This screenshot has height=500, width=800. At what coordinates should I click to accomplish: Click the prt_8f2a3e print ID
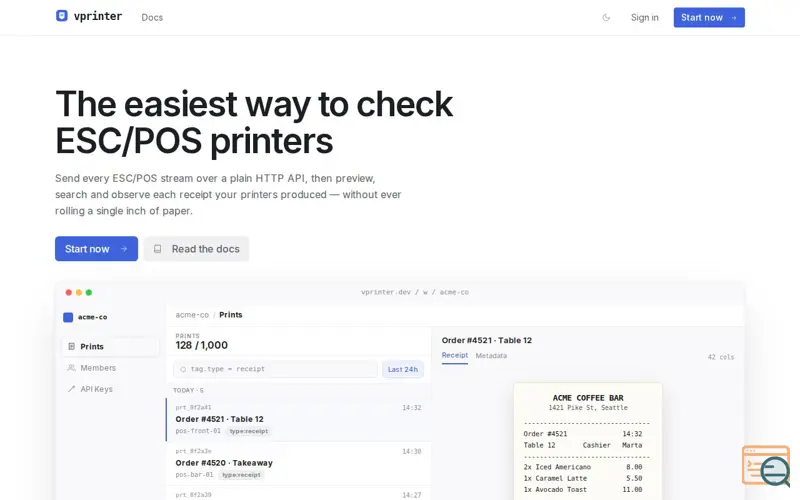193,452
